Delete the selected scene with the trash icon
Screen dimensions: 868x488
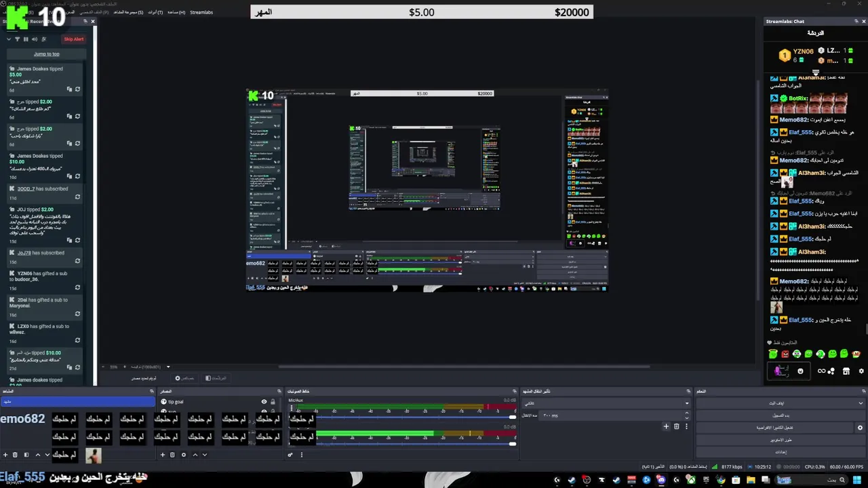coord(15,455)
